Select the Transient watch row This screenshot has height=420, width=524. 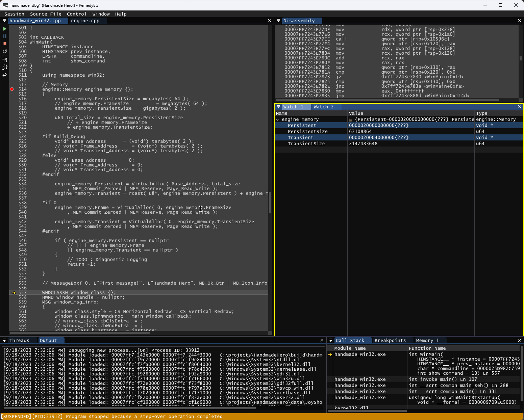pyautogui.click(x=399, y=138)
